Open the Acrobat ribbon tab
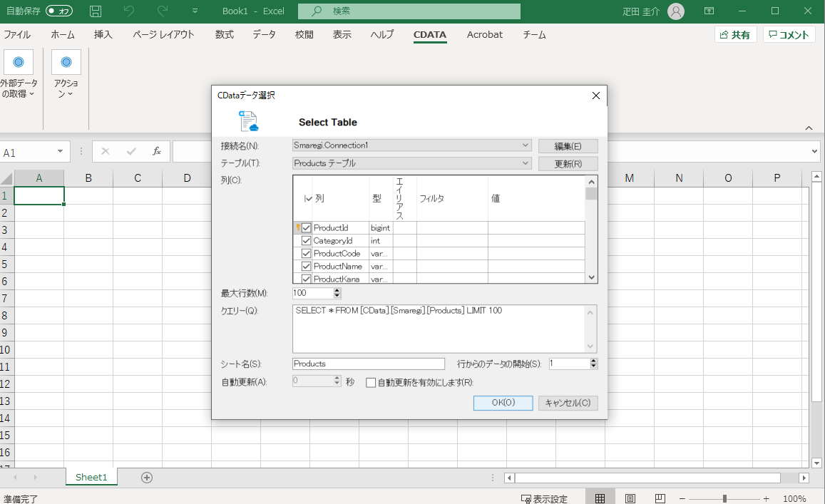Viewport: 825px width, 504px height. click(x=484, y=34)
